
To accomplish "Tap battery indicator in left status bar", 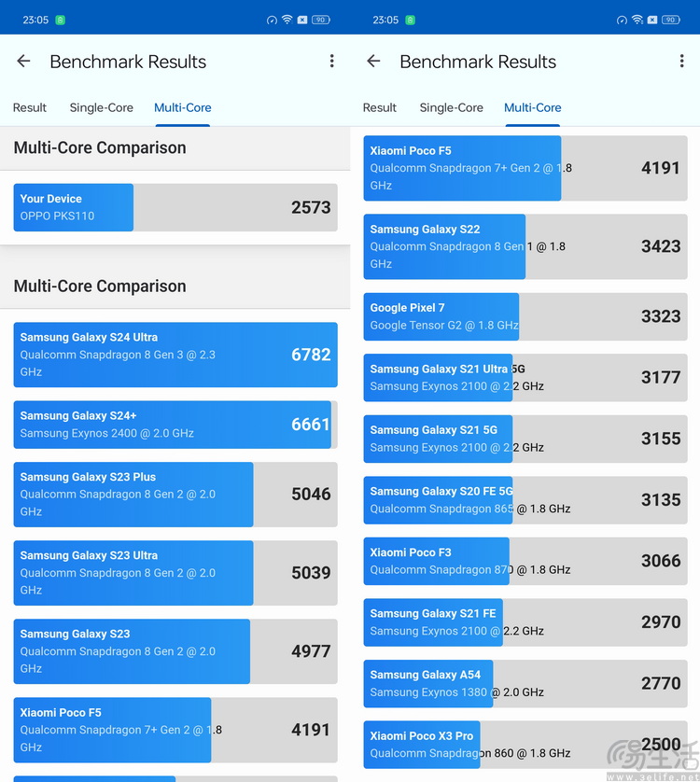I will [321, 20].
